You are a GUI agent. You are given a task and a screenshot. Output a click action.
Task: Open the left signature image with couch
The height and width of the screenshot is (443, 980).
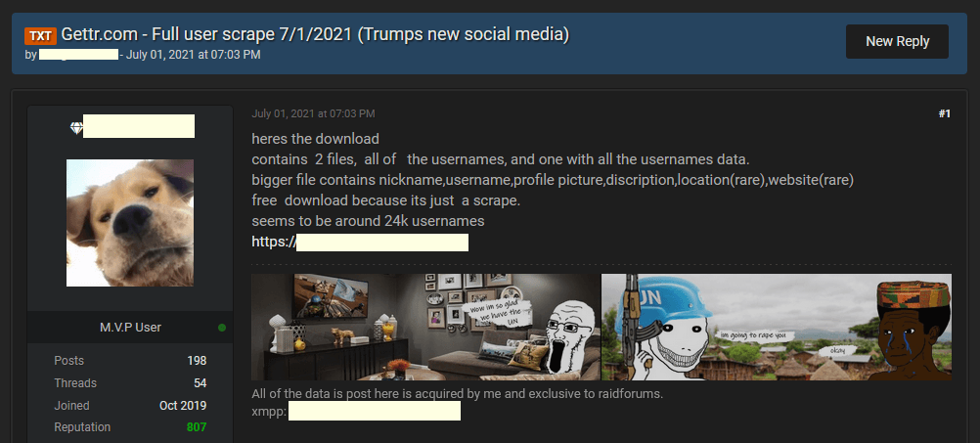(x=425, y=327)
